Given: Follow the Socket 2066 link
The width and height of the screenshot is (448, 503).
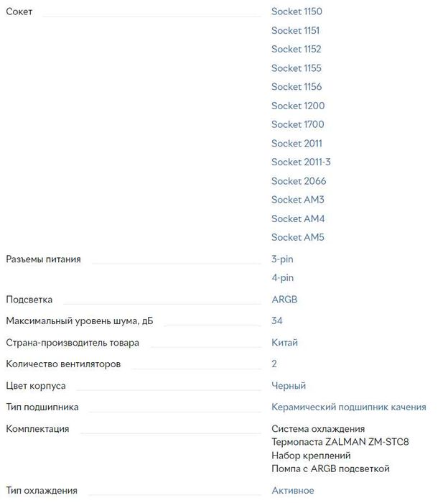Looking at the screenshot, I should point(299,181).
